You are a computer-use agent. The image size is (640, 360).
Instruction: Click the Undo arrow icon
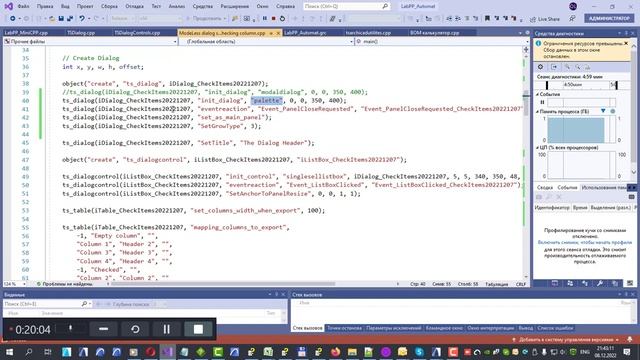82,18
